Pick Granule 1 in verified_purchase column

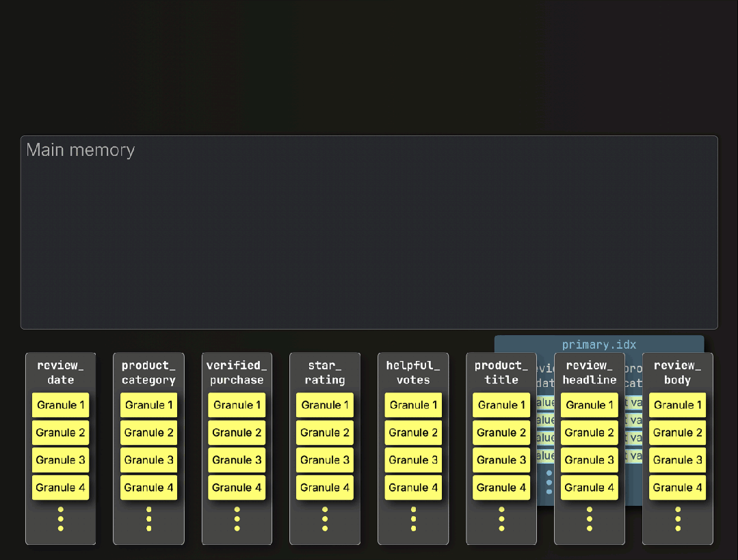pos(237,405)
